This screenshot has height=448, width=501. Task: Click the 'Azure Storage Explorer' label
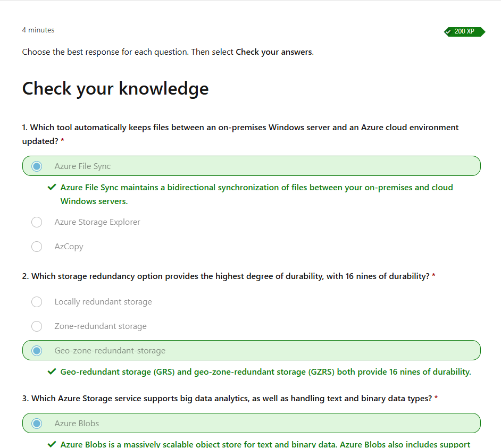97,222
